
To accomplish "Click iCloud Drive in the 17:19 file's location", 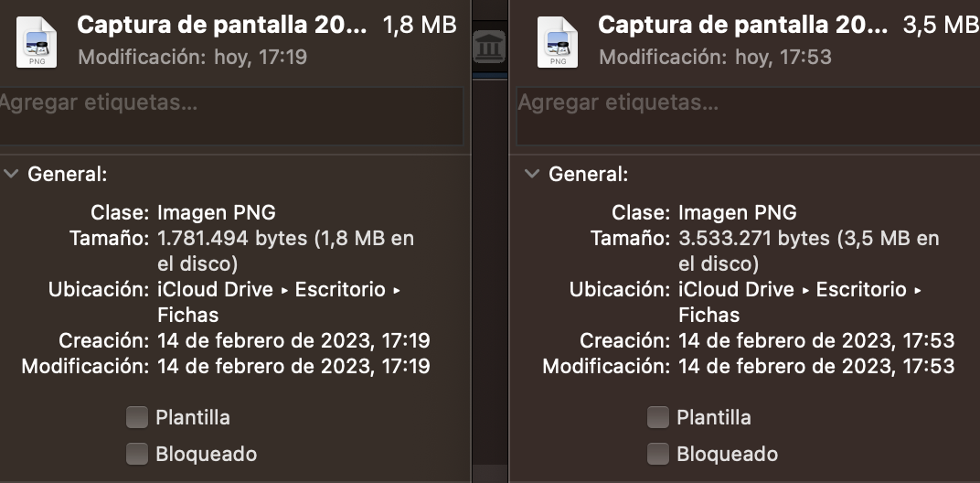I will tap(215, 290).
